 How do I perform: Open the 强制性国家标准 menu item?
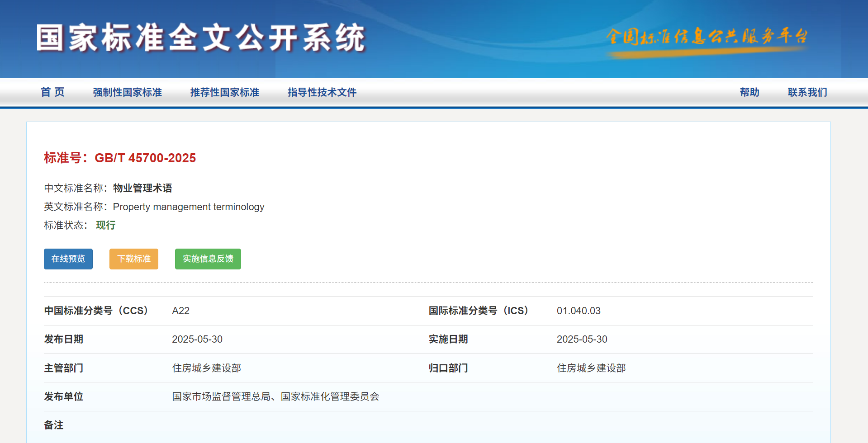tap(127, 92)
